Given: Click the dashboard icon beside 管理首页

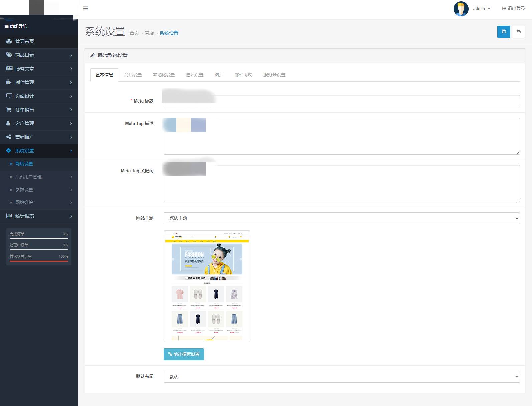Looking at the screenshot, I should (x=9, y=41).
